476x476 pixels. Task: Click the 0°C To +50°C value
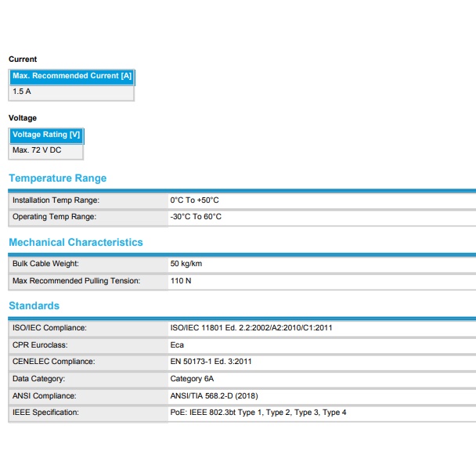(x=194, y=200)
